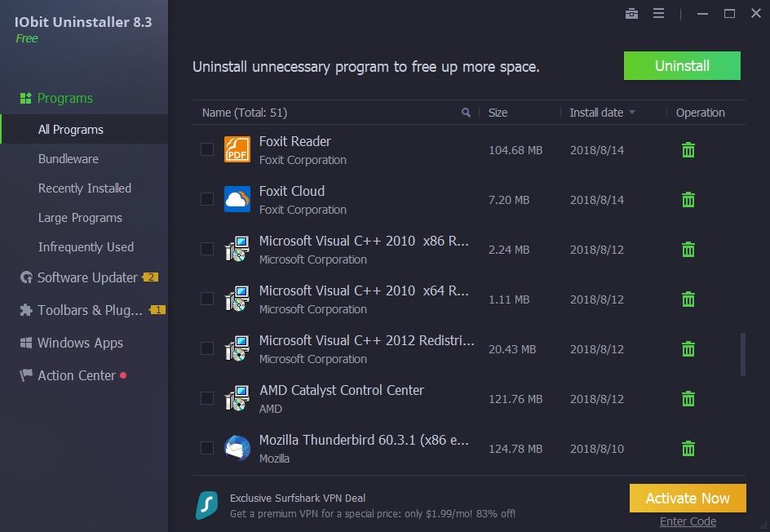Open the Exclusive Surfshark VPN Deal text

click(x=298, y=498)
